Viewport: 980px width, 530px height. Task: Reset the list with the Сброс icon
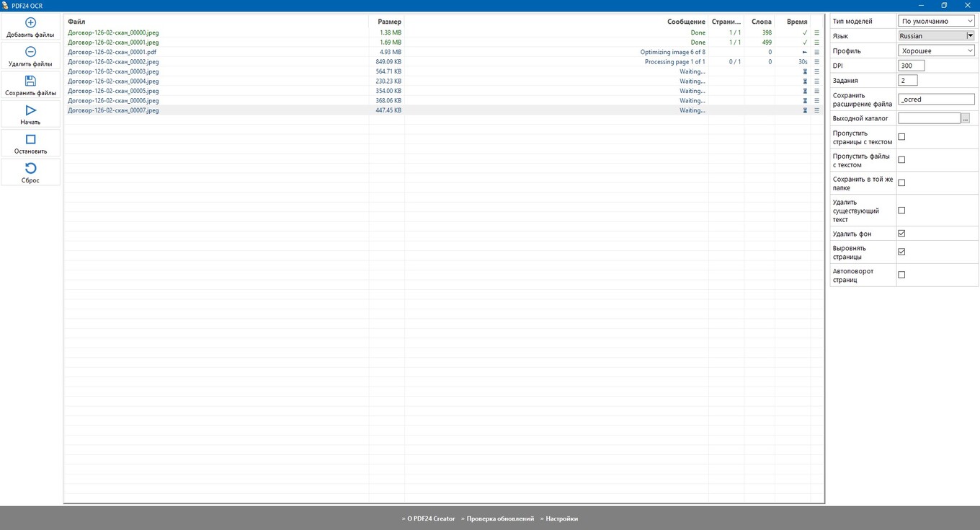[x=30, y=168]
